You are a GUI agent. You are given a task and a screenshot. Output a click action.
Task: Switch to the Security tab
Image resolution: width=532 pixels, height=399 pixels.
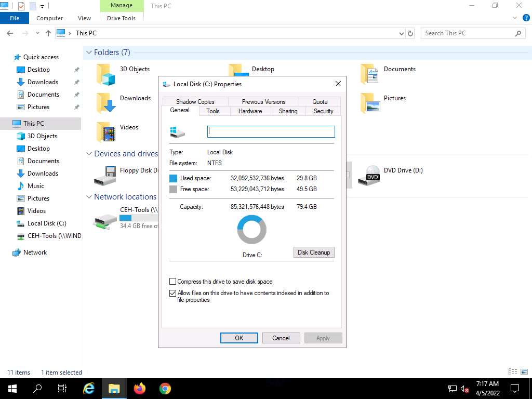coord(323,111)
